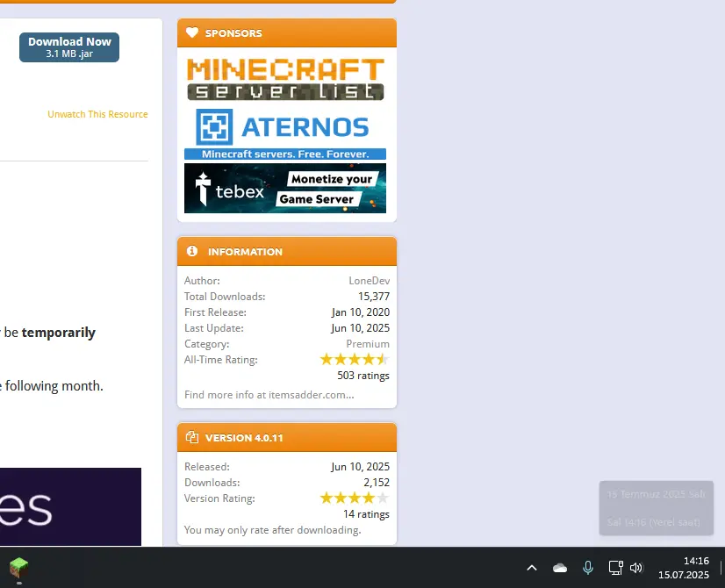Open the Premium category link

click(368, 344)
